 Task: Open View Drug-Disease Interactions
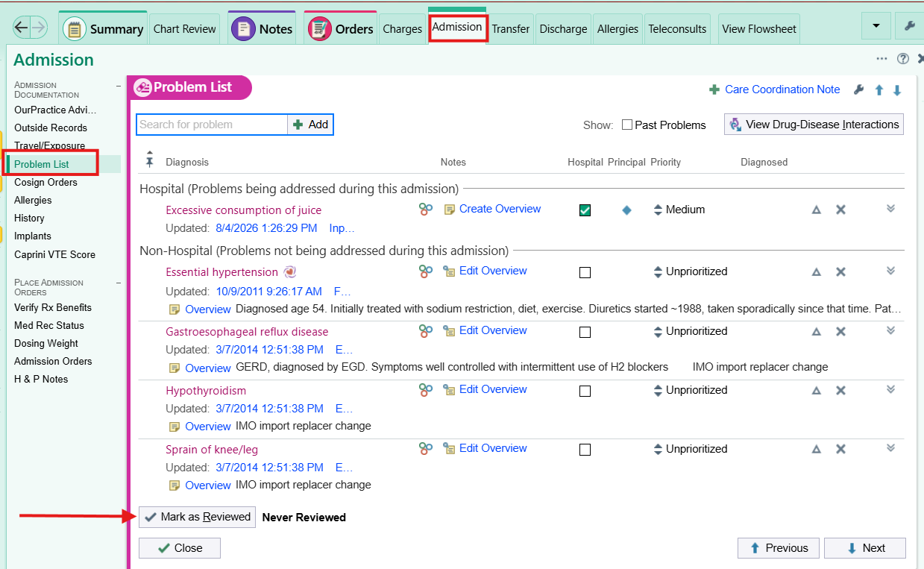point(814,125)
